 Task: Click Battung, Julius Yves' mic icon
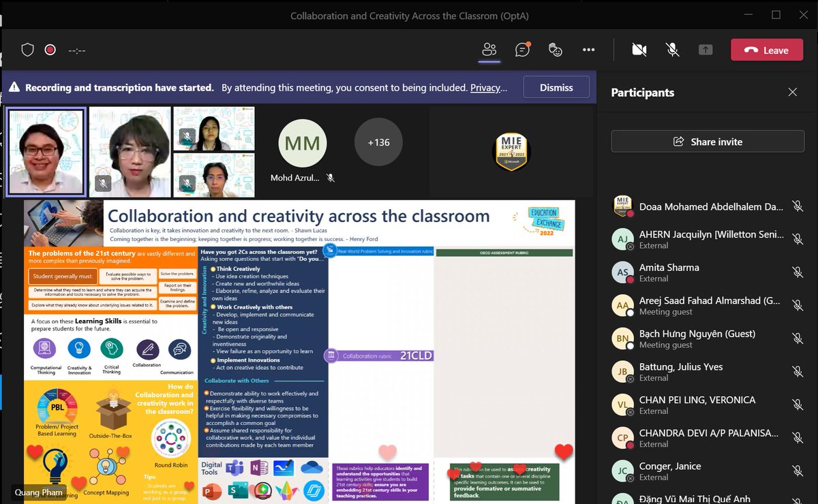[797, 372]
